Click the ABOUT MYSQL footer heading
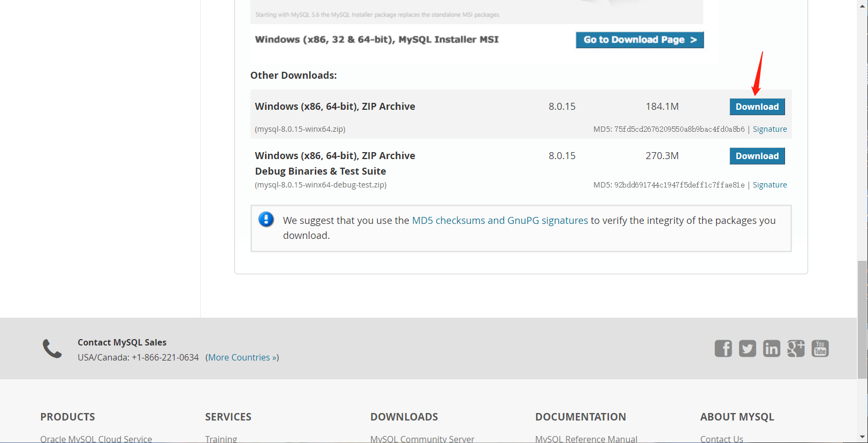The image size is (868, 443). pos(737,417)
